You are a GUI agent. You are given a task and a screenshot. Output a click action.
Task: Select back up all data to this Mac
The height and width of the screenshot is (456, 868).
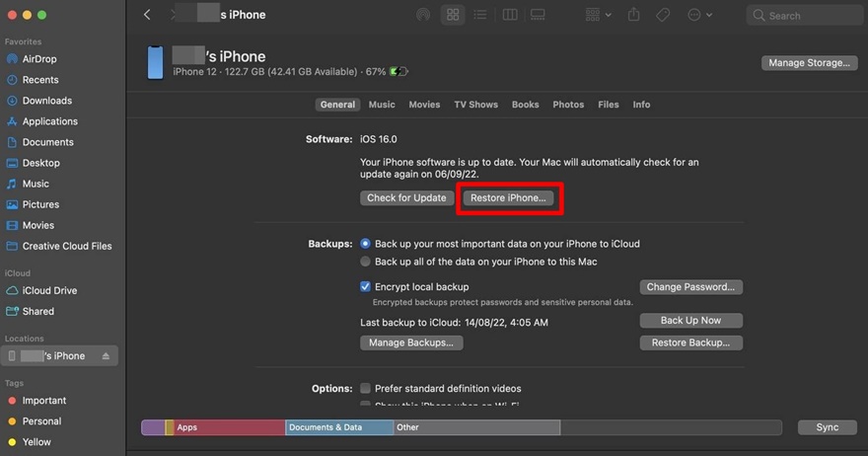click(x=366, y=262)
